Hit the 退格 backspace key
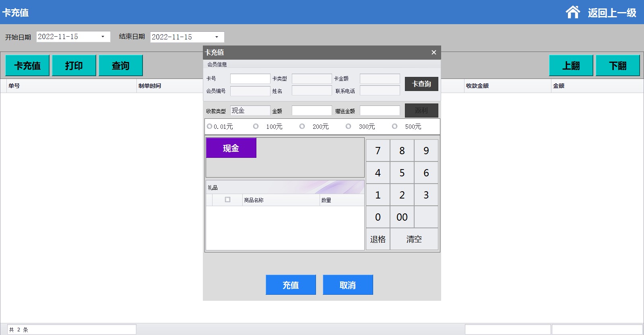The image size is (644, 335). [x=378, y=239]
